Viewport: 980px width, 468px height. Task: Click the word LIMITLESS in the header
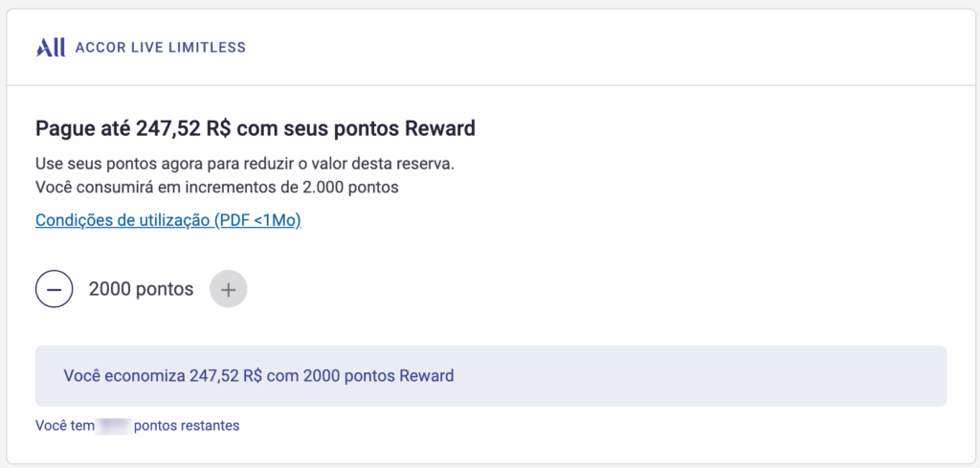(209, 47)
